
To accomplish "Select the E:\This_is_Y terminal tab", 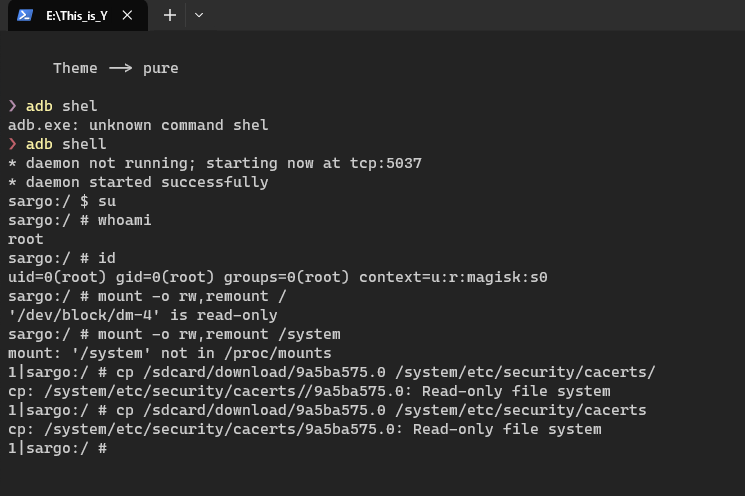I will point(77,16).
